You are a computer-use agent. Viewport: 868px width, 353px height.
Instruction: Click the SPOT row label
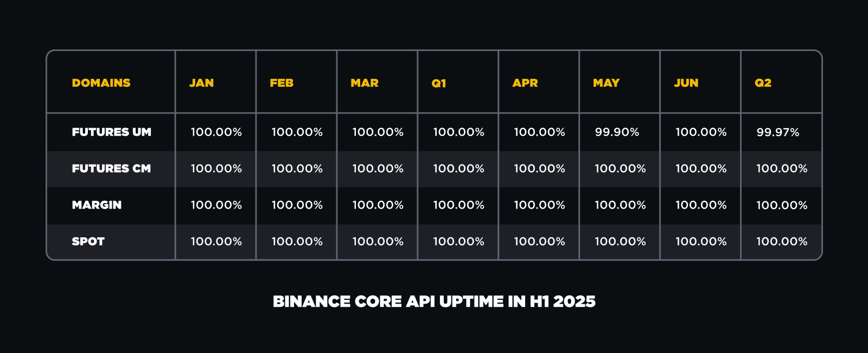coord(88,241)
